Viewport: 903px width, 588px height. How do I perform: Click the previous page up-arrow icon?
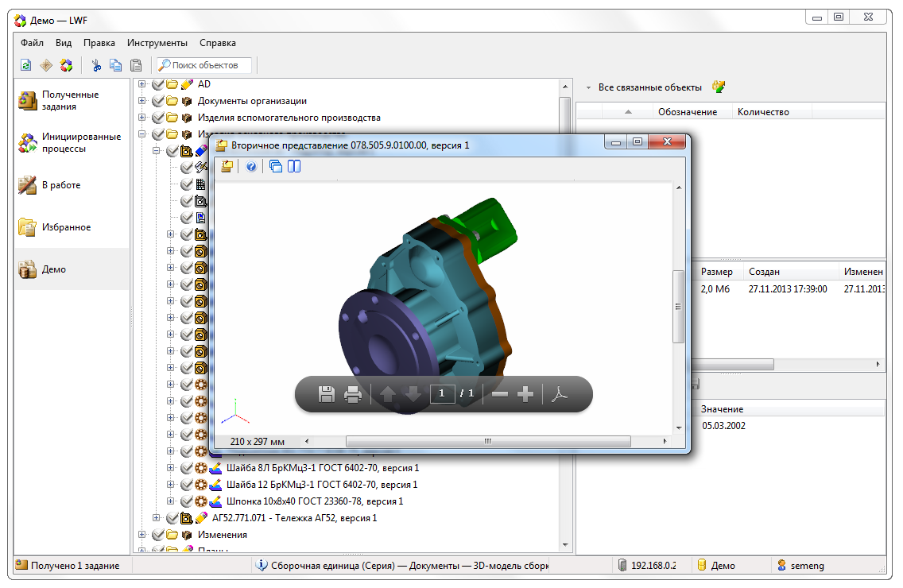[388, 394]
